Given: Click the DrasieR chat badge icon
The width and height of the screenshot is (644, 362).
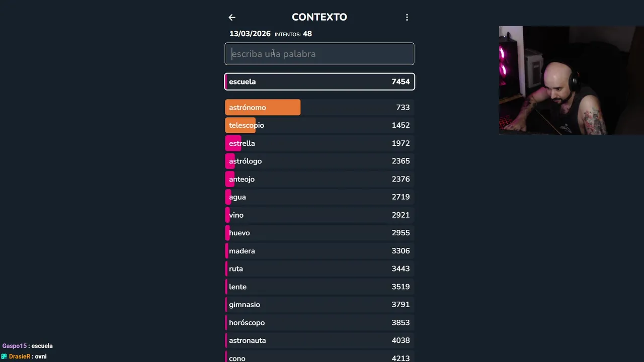Looking at the screenshot, I should (4, 356).
